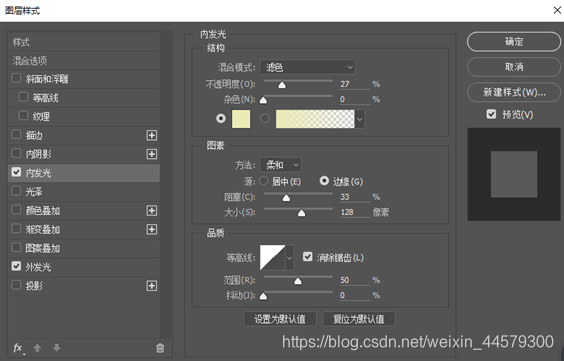564x361 pixels.
Task: Open the pale yellow glow color swatch
Action: tap(241, 119)
